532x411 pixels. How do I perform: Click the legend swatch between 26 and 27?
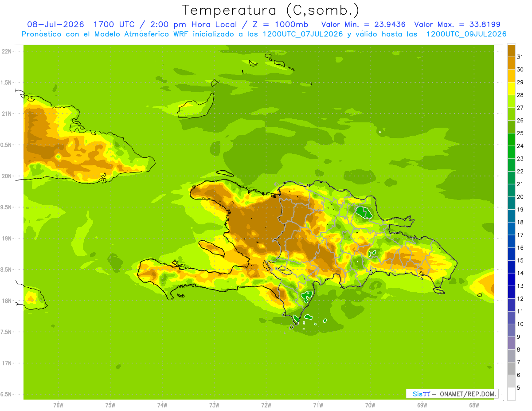point(511,114)
